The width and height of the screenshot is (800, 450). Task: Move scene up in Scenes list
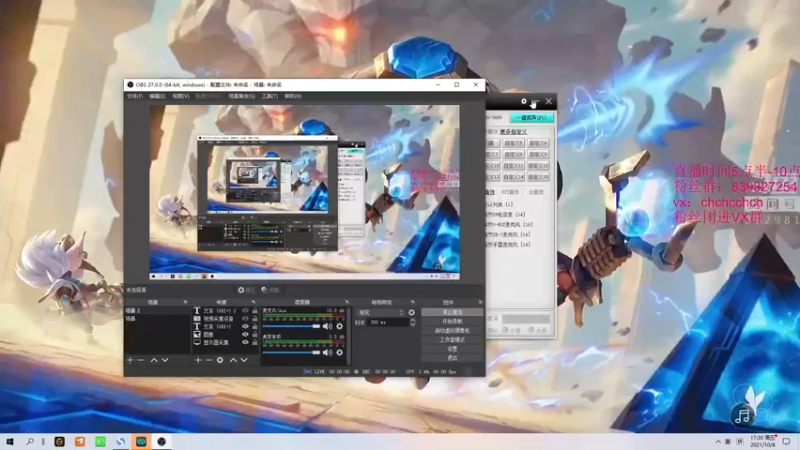point(154,360)
